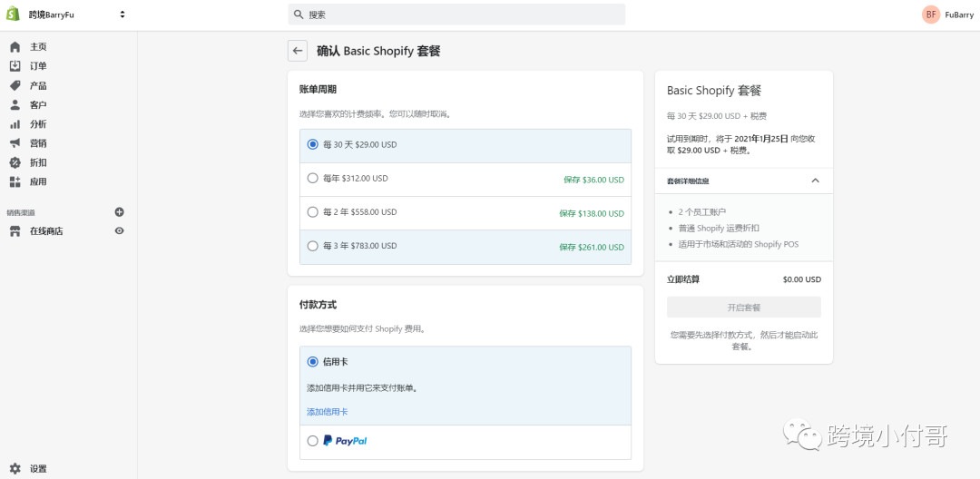Open 营销 in sidebar
This screenshot has height=479, width=980.
coord(38,143)
